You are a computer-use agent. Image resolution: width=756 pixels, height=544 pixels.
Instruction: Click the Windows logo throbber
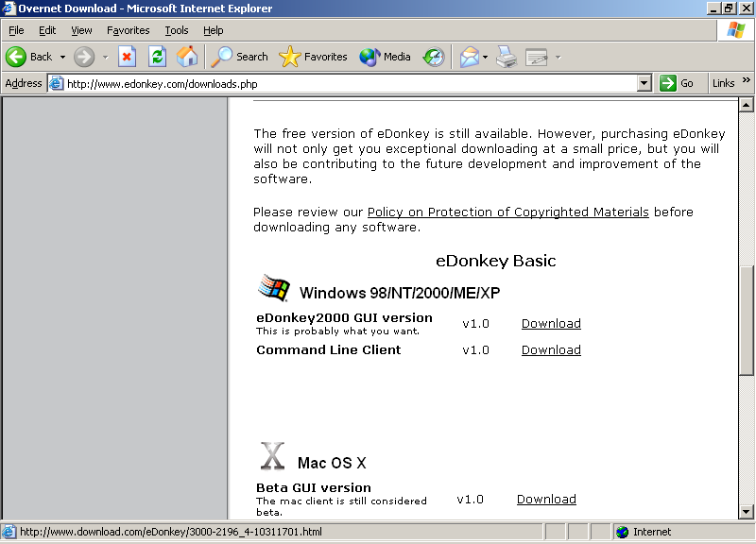(x=736, y=30)
